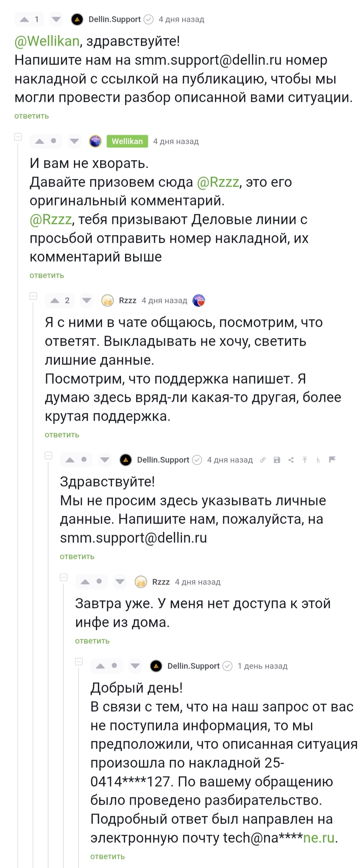Collapse the thread of Rzzz's first comment

coord(33,296)
